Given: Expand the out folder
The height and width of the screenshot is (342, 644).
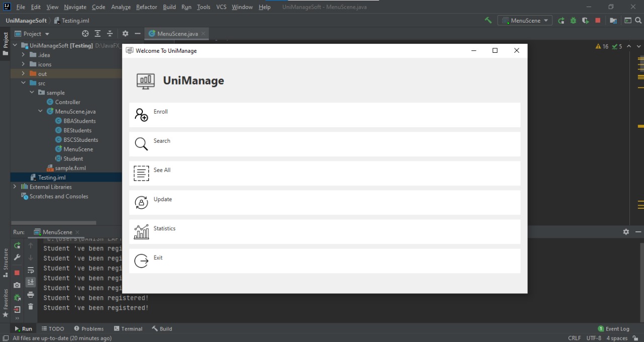Looking at the screenshot, I should pos(23,74).
